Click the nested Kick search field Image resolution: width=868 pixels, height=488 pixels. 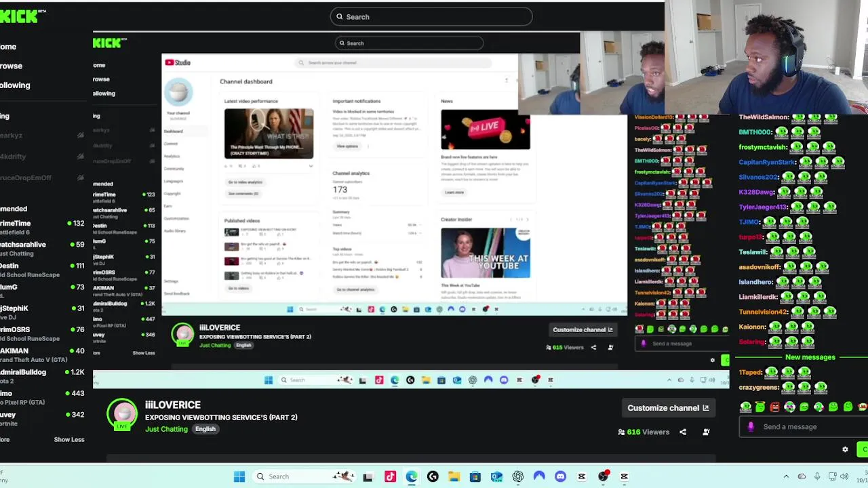(410, 43)
